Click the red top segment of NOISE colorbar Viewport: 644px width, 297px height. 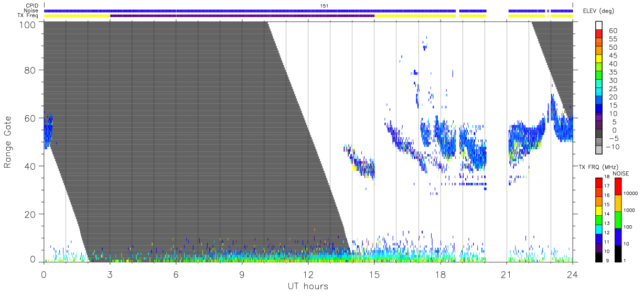tap(617, 186)
